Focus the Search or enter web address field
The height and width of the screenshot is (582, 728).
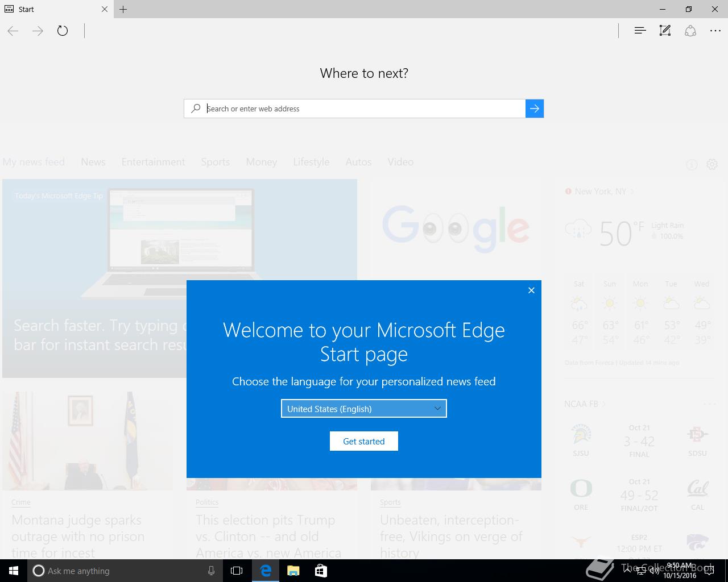click(x=364, y=109)
